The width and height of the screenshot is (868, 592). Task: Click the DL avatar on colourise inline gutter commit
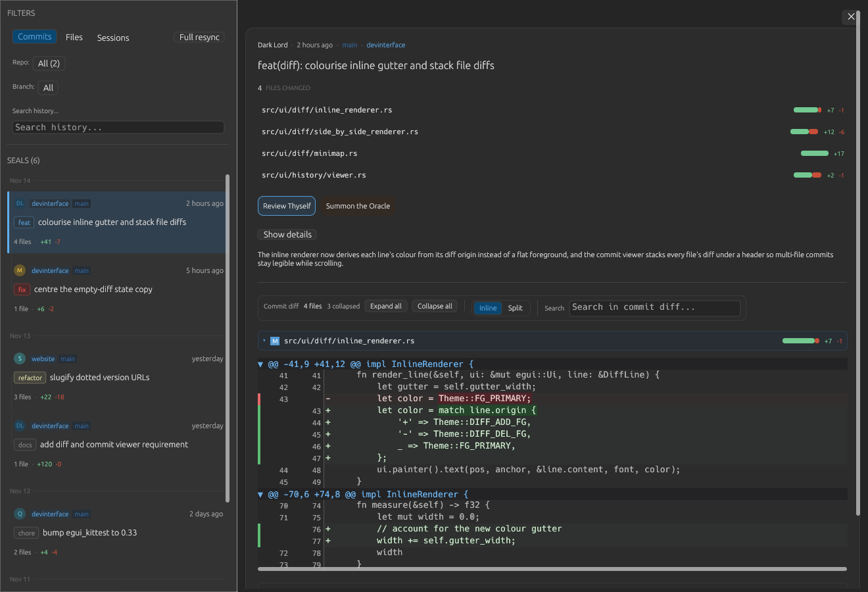(20, 203)
